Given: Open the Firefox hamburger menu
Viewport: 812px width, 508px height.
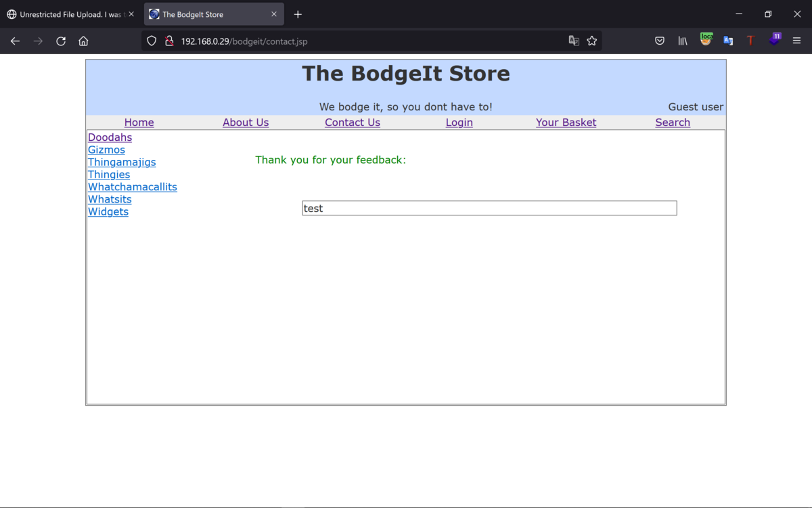Looking at the screenshot, I should pyautogui.click(x=796, y=41).
